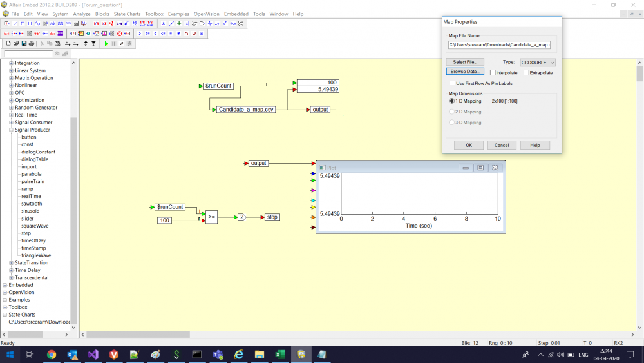This screenshot has height=363, width=644.
Task: Check Use First Row As Pin Labels
Action: click(452, 83)
